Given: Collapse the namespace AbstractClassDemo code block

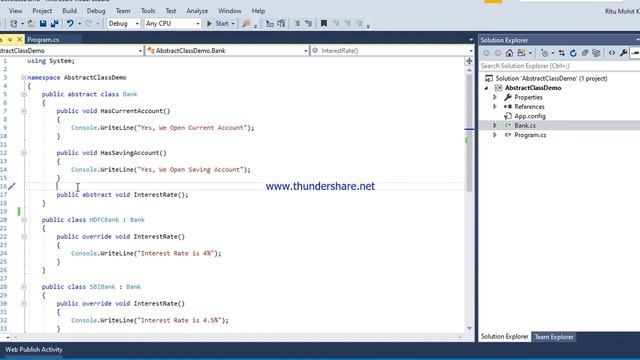Looking at the screenshot, I should point(24,78).
